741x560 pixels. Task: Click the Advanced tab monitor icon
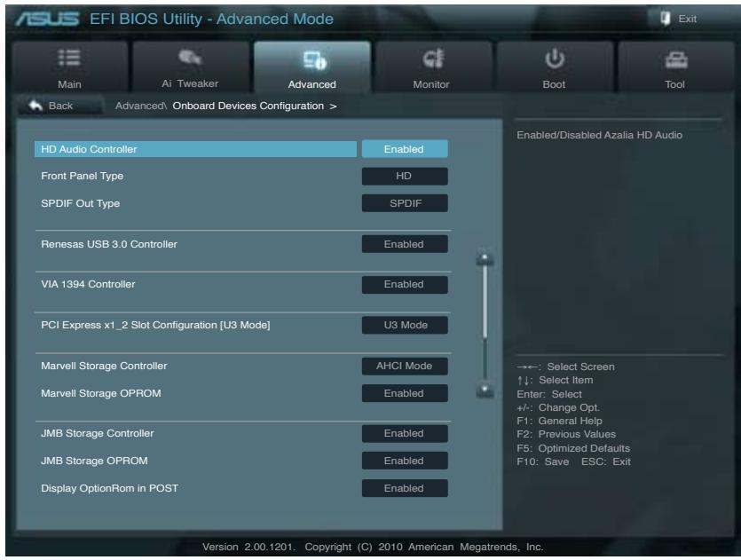(x=314, y=59)
